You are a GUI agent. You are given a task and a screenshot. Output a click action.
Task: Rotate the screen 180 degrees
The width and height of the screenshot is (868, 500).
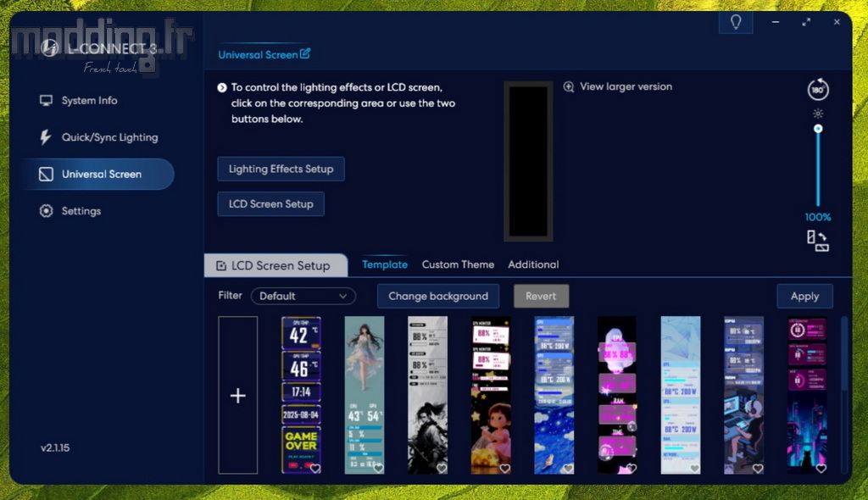[x=818, y=90]
